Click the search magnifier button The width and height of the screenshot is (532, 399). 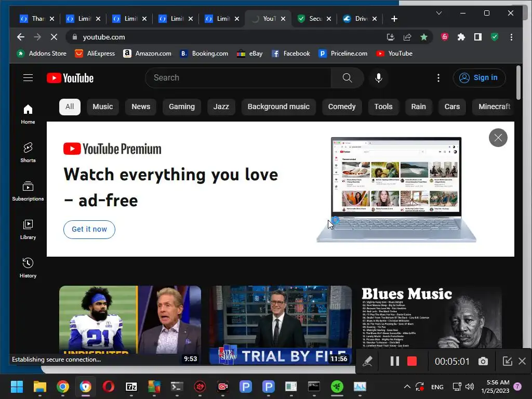tap(347, 78)
